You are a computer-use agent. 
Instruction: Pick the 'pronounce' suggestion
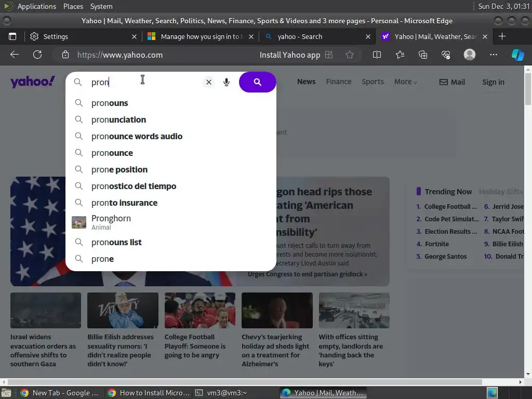(170, 153)
